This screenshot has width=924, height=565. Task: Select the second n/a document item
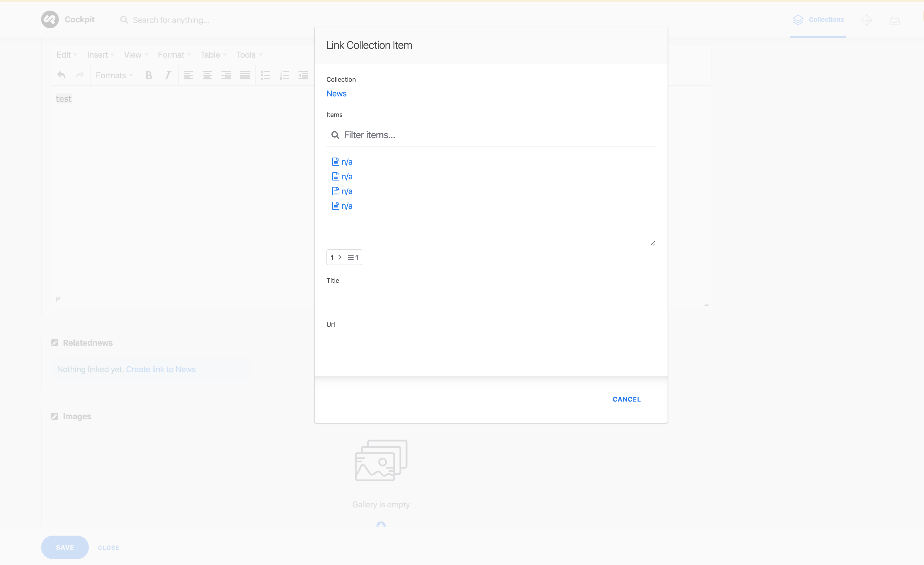click(x=346, y=177)
